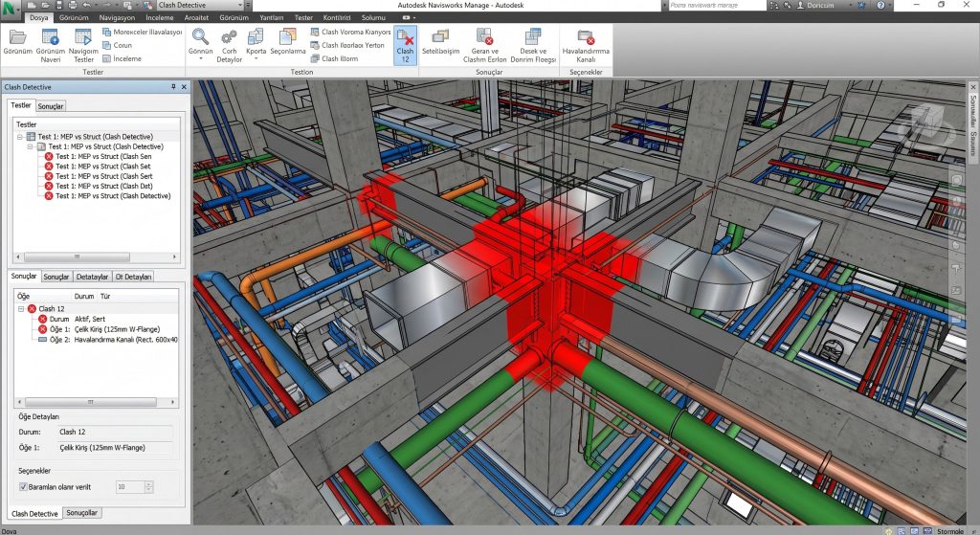Screen dimensions: 980x535
Task: Click Desek ve Donrim Floegsı tool
Action: point(533,45)
